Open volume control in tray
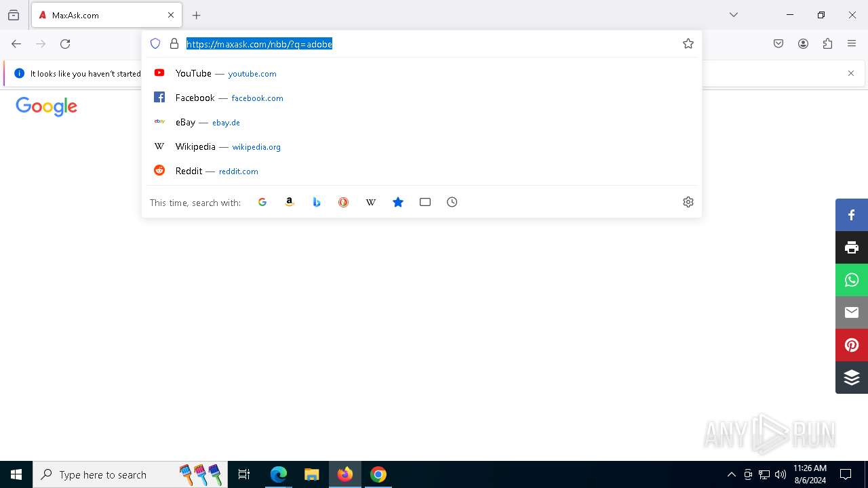 click(781, 474)
